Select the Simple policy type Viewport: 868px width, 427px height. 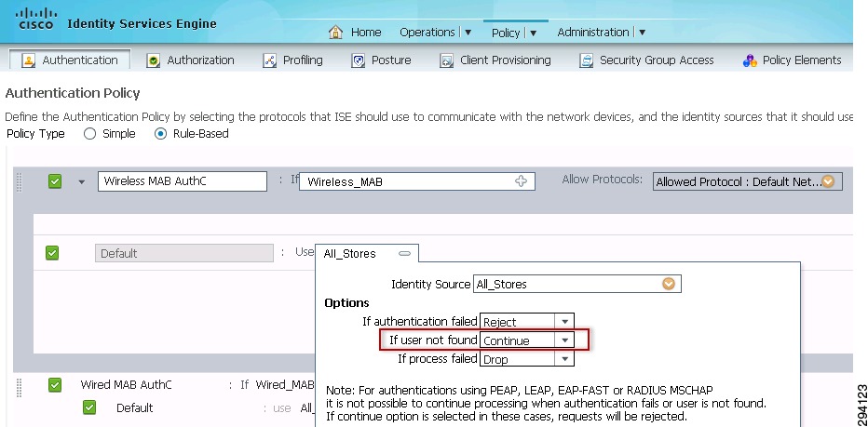[x=89, y=134]
